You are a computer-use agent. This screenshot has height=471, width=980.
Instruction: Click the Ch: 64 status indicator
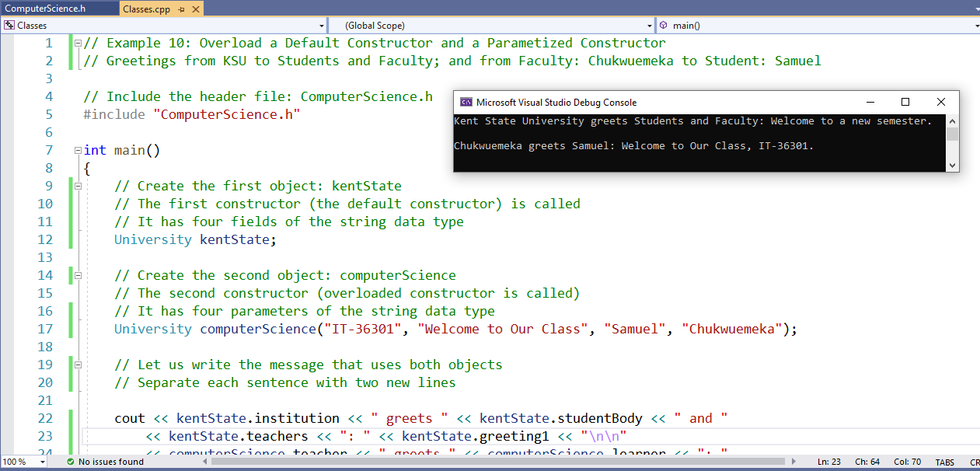pos(867,462)
